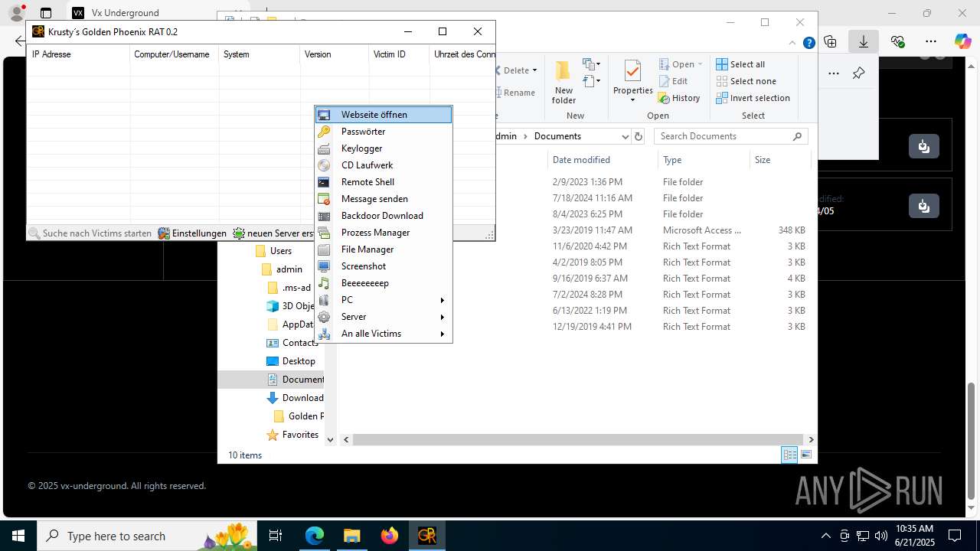Choose Passwörter in the context menu
This screenshot has width=980, height=551.
point(384,132)
